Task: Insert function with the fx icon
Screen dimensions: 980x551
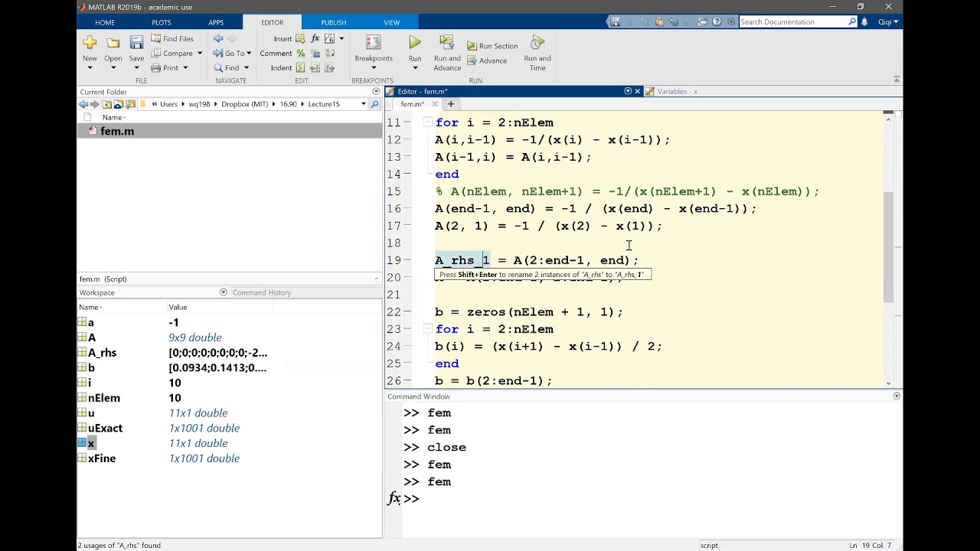Action: click(x=315, y=38)
